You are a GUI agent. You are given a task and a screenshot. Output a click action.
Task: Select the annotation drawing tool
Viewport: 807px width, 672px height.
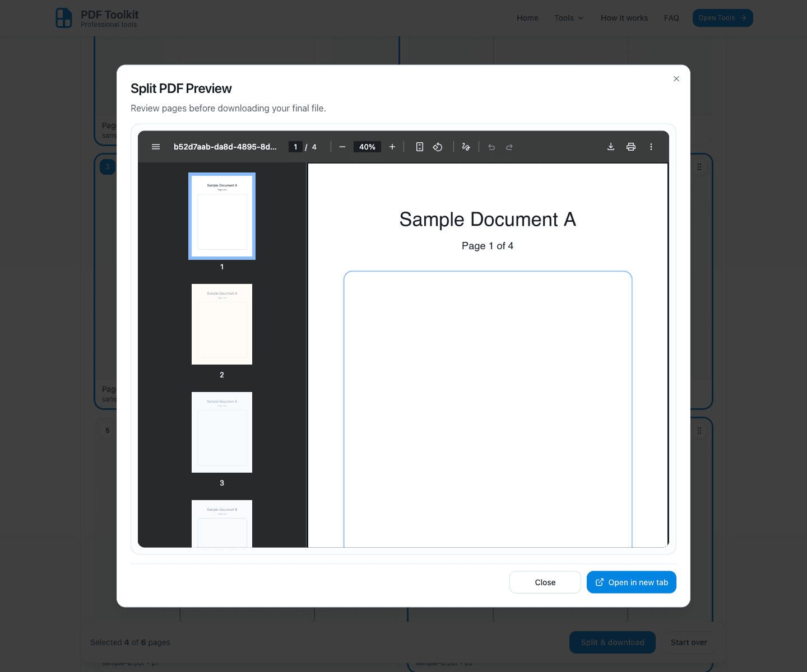coord(466,147)
